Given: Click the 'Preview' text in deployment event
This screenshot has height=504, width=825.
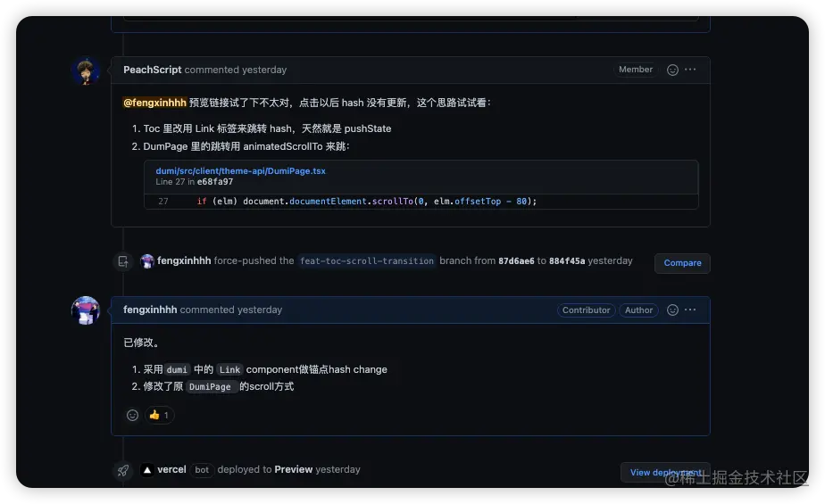Looking at the screenshot, I should click(294, 469).
